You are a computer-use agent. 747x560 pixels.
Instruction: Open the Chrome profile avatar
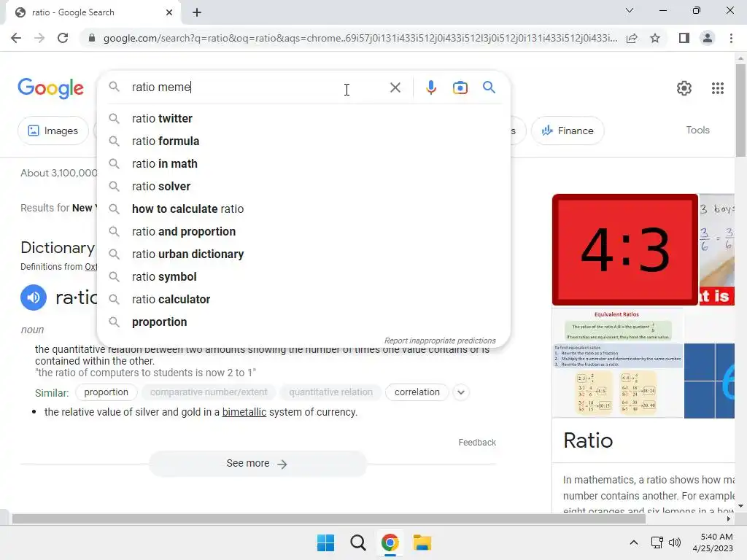pos(708,38)
